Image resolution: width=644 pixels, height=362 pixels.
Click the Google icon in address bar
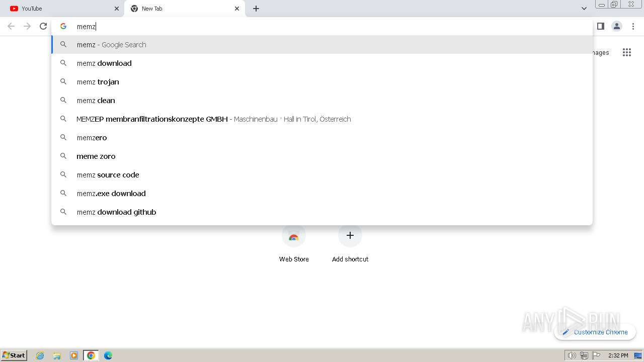click(63, 27)
